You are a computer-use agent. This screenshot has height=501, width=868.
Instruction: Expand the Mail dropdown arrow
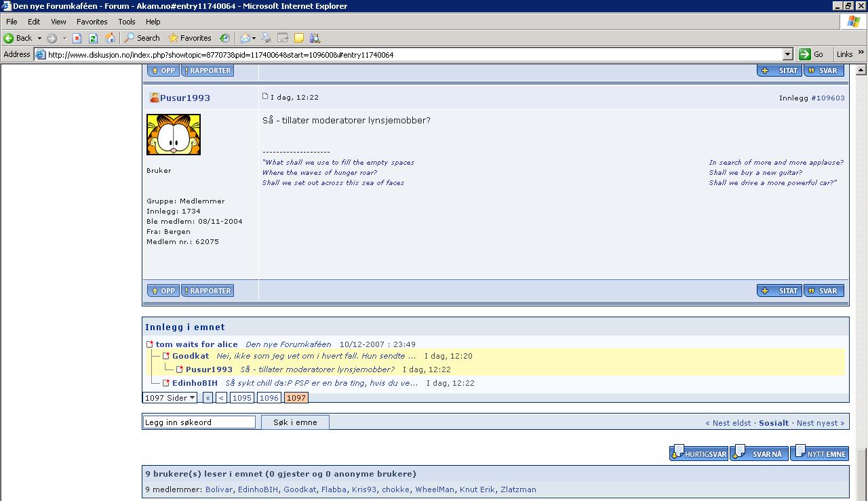254,38
